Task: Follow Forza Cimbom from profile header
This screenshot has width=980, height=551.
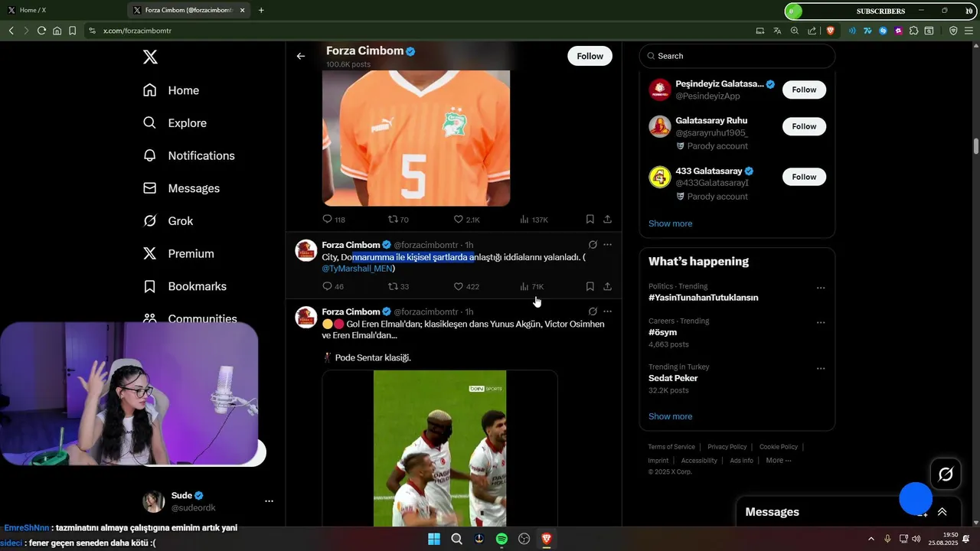Action: [x=590, y=56]
